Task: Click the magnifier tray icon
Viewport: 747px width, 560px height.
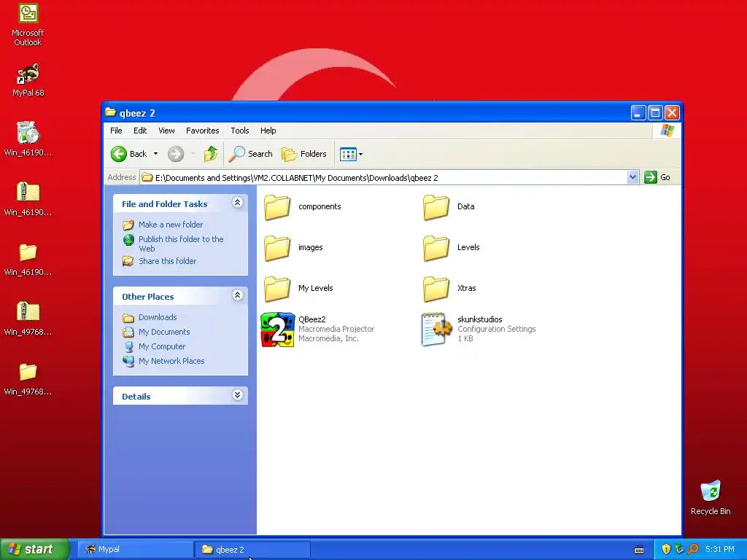Action: click(x=693, y=549)
